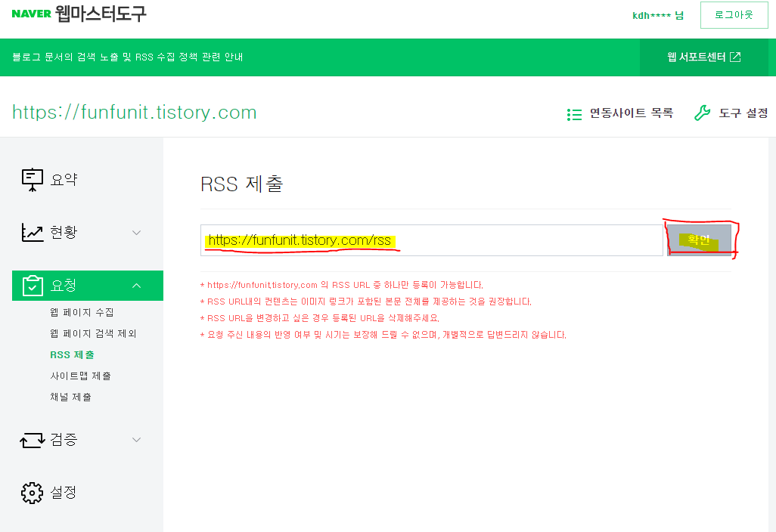Open 도구 설정

pos(743,113)
